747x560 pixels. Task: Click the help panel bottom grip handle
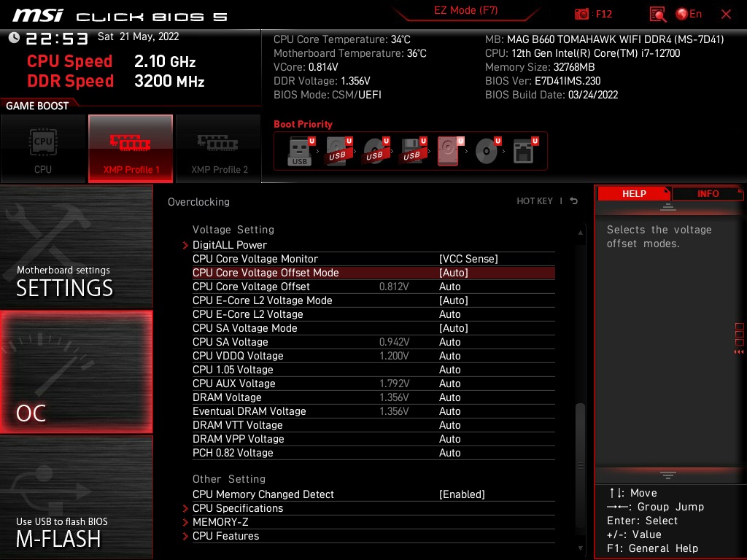pos(667,475)
